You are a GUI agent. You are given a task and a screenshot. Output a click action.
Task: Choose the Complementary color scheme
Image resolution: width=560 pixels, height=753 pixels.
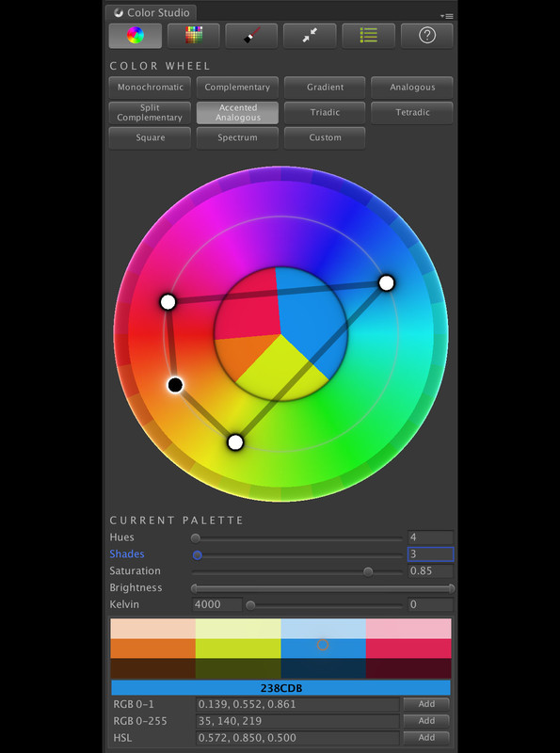(x=237, y=88)
